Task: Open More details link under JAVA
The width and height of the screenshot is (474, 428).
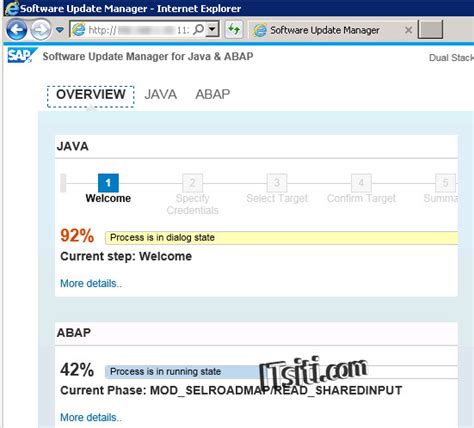Action: coord(91,283)
